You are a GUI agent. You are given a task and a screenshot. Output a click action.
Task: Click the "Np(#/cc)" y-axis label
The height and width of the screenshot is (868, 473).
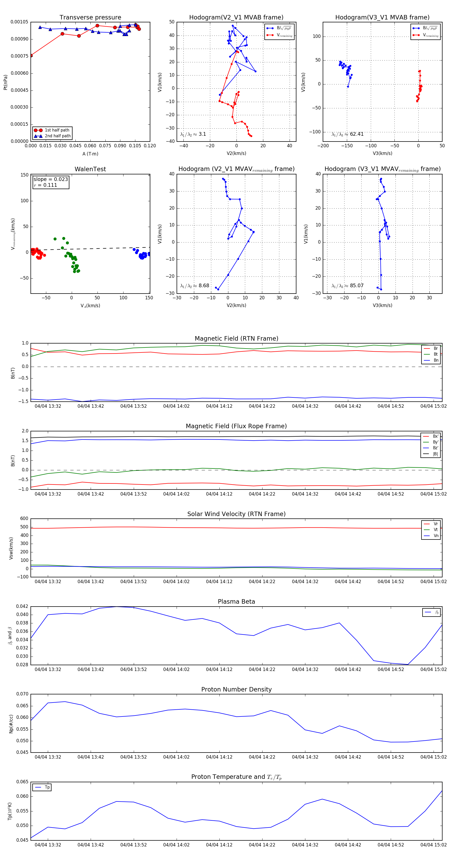point(11,724)
